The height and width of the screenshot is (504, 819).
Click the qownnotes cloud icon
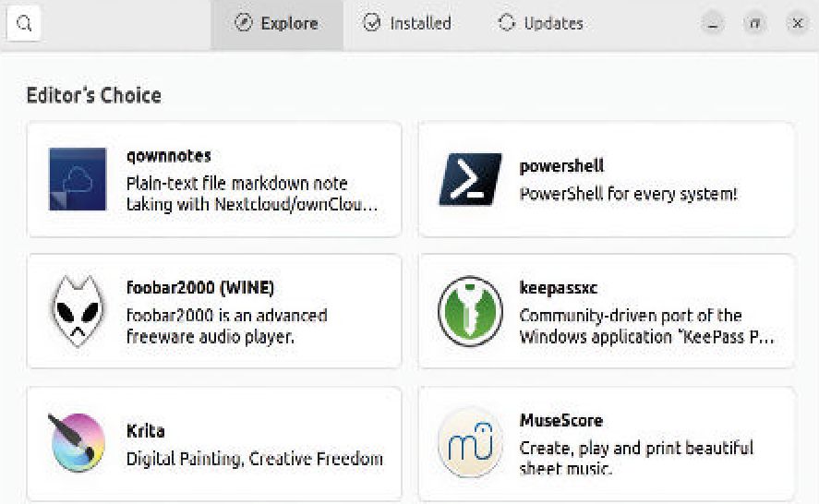(78, 179)
